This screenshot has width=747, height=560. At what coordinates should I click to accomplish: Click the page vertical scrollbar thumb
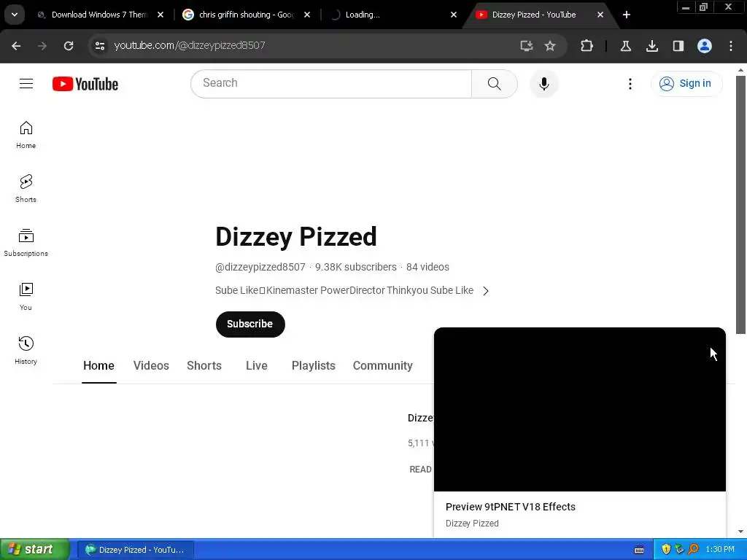tap(740, 205)
